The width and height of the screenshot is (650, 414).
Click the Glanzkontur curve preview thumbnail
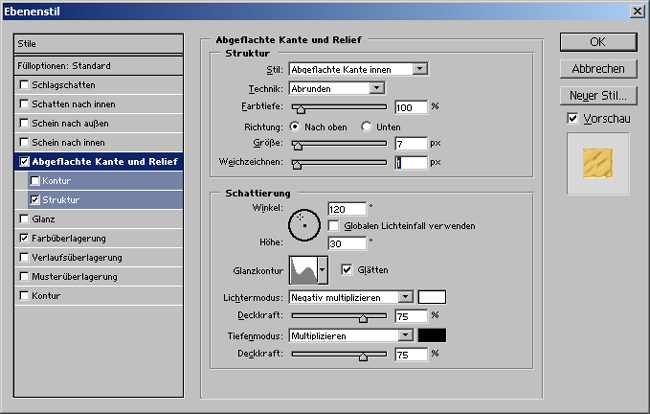(302, 269)
